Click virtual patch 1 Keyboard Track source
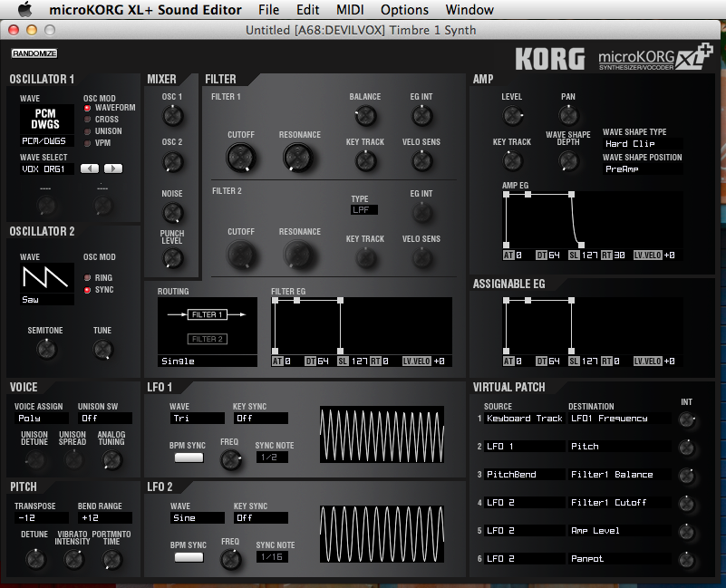 525,419
